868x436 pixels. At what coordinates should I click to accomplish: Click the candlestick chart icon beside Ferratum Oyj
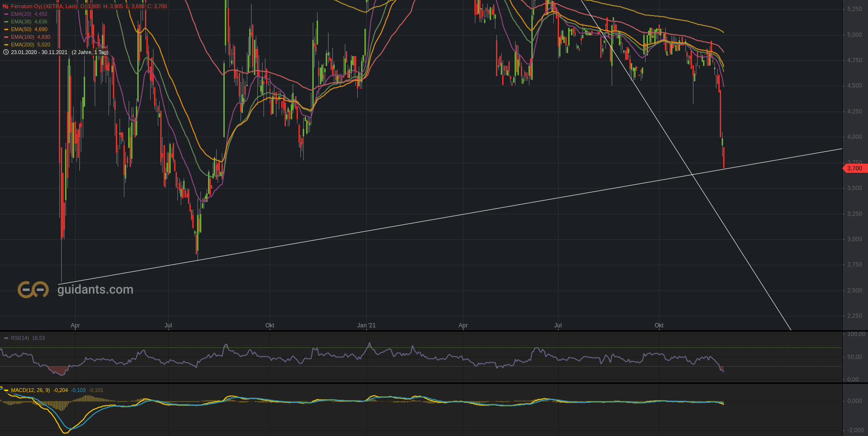coord(5,6)
